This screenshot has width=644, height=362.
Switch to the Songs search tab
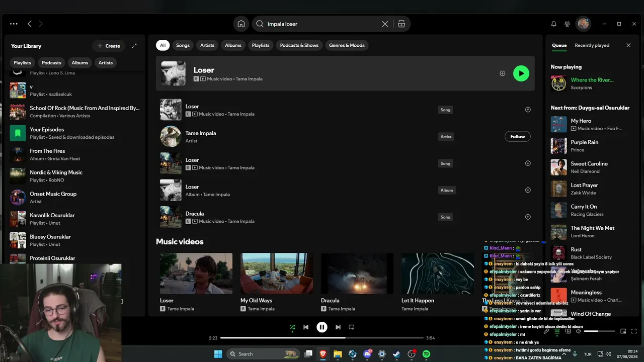click(183, 45)
